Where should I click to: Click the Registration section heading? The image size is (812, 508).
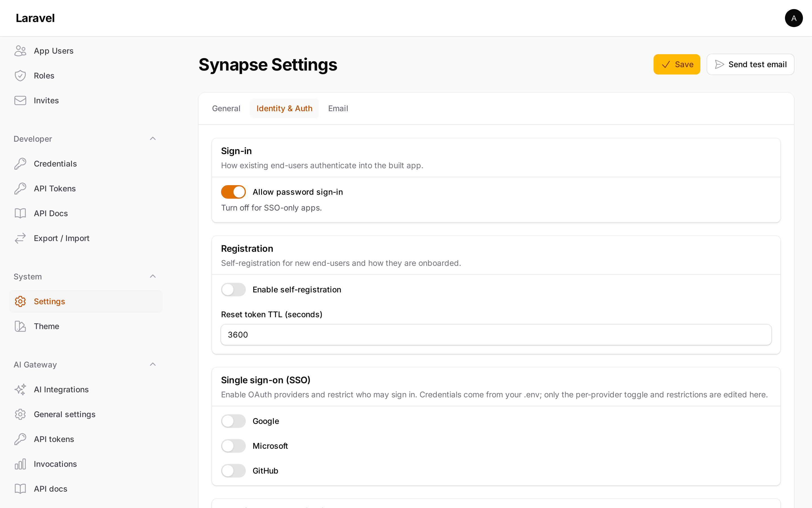click(x=247, y=249)
